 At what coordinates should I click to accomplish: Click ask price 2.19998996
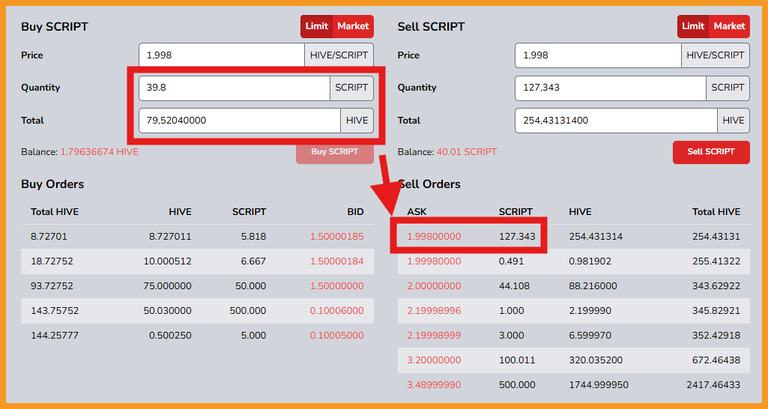(x=434, y=311)
